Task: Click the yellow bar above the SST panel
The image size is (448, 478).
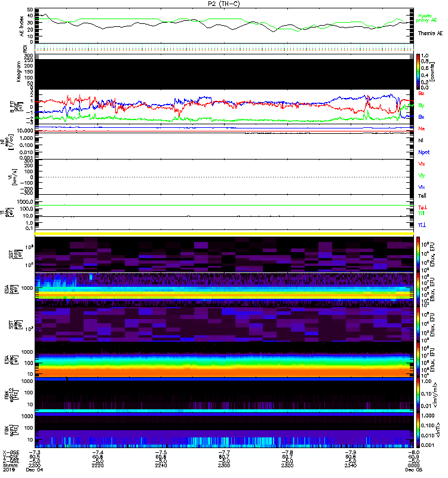Action: [224, 234]
